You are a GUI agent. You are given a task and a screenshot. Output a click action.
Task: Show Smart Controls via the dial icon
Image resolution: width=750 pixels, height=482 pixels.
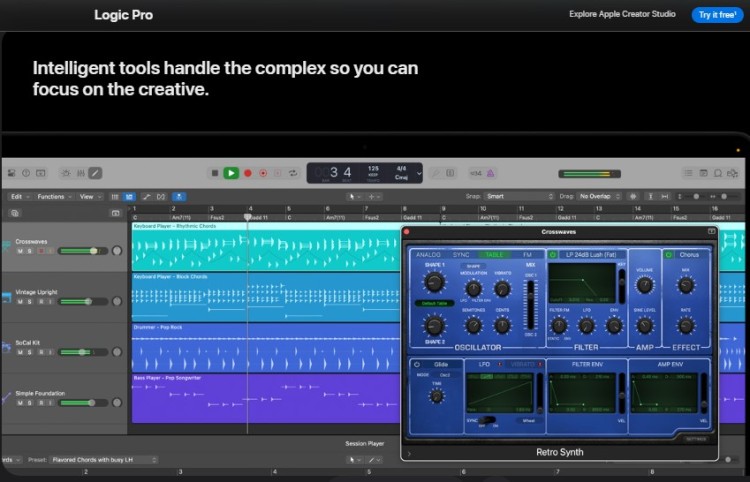pos(66,173)
